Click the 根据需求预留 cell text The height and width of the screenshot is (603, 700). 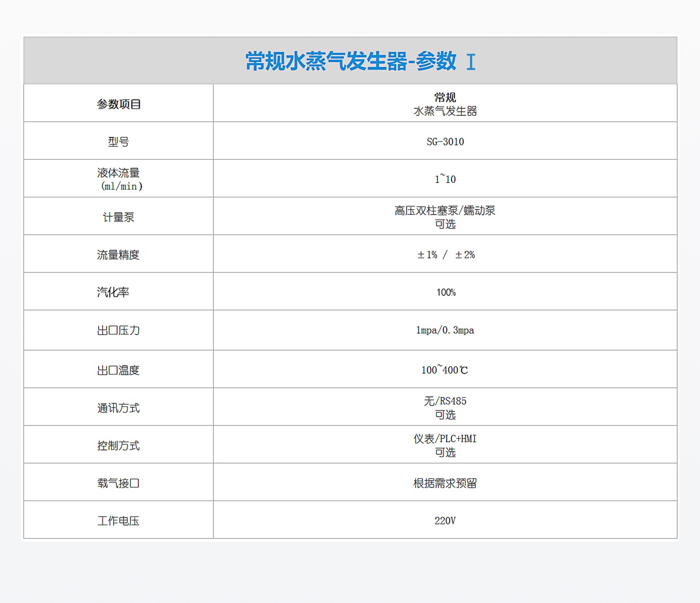click(445, 483)
